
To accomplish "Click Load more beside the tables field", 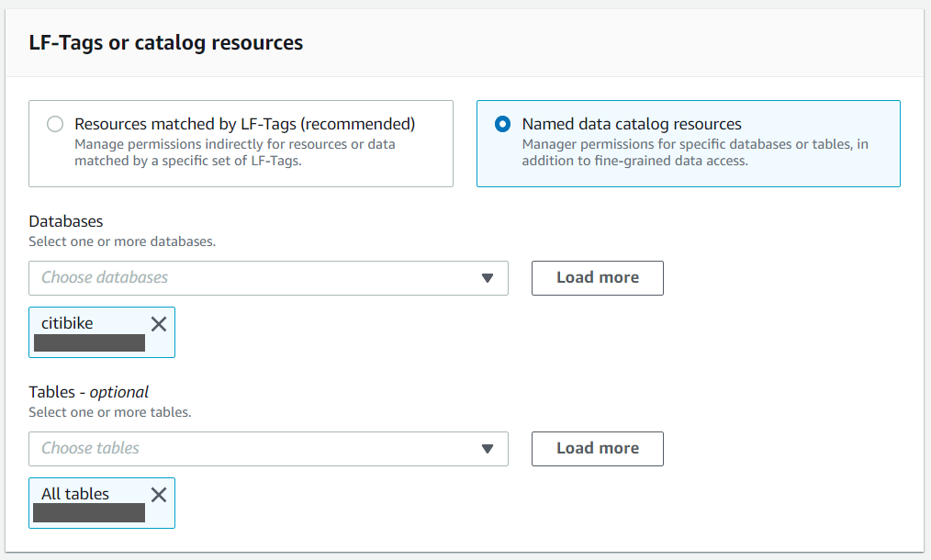I will 597,448.
